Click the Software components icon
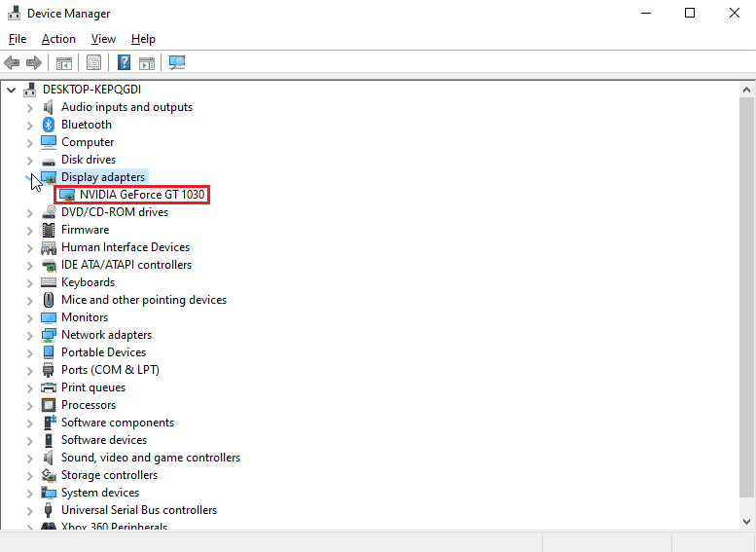This screenshot has width=756, height=552. [50, 423]
